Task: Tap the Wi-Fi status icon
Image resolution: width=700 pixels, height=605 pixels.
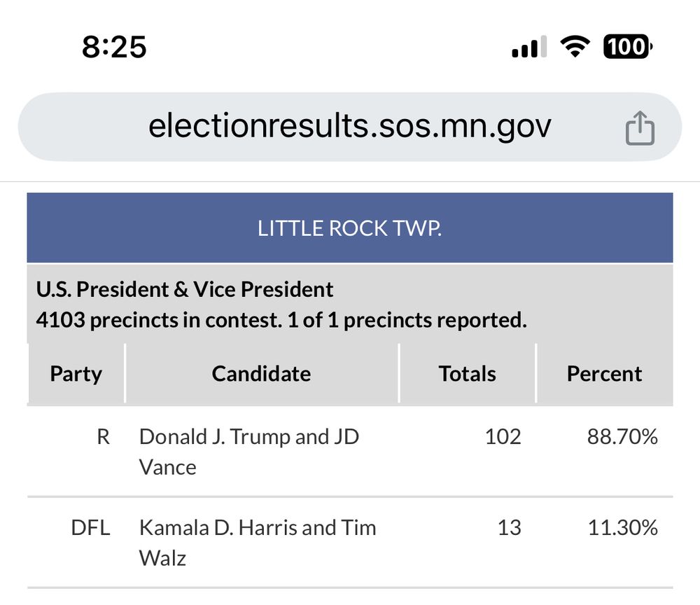Action: click(x=574, y=47)
